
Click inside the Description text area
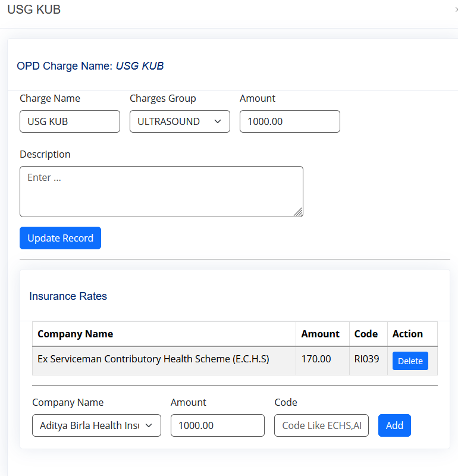161,192
